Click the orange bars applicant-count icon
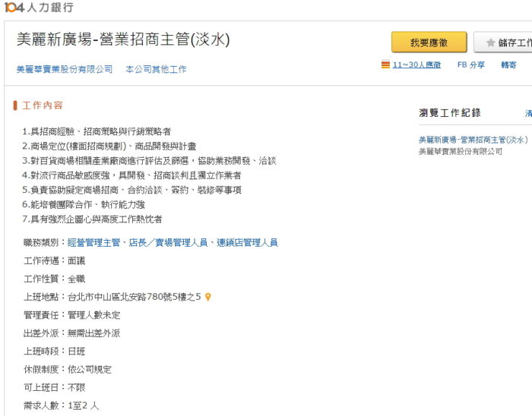This screenshot has height=416, width=532. 385,65
